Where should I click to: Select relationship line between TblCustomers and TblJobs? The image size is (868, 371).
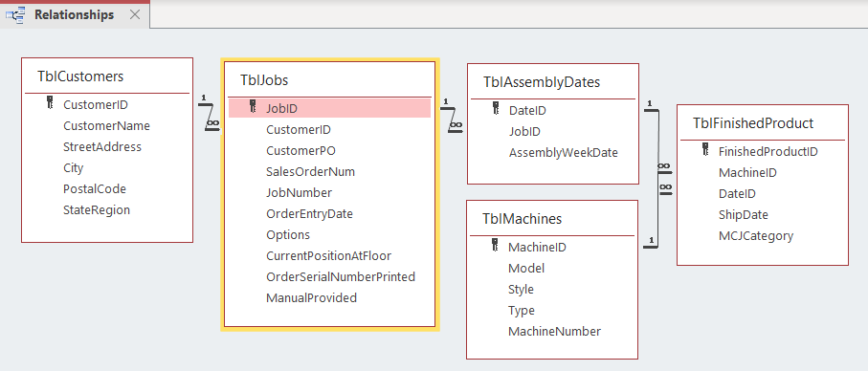coord(210,117)
